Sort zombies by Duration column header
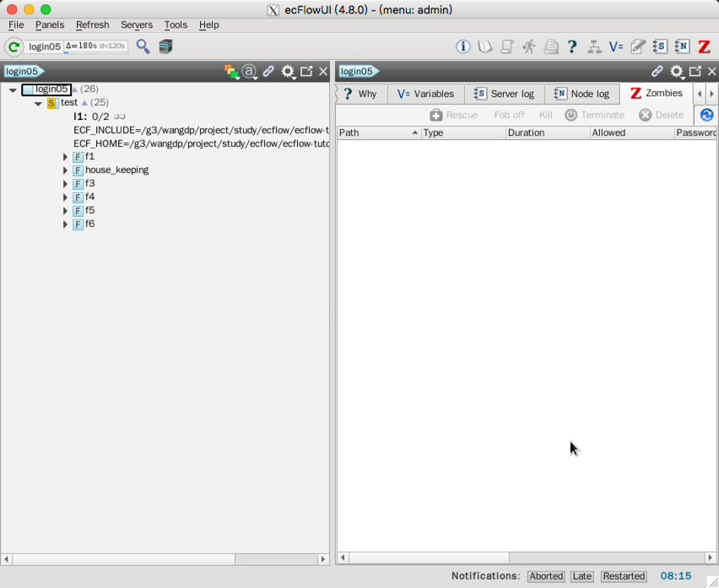 [x=548, y=133]
